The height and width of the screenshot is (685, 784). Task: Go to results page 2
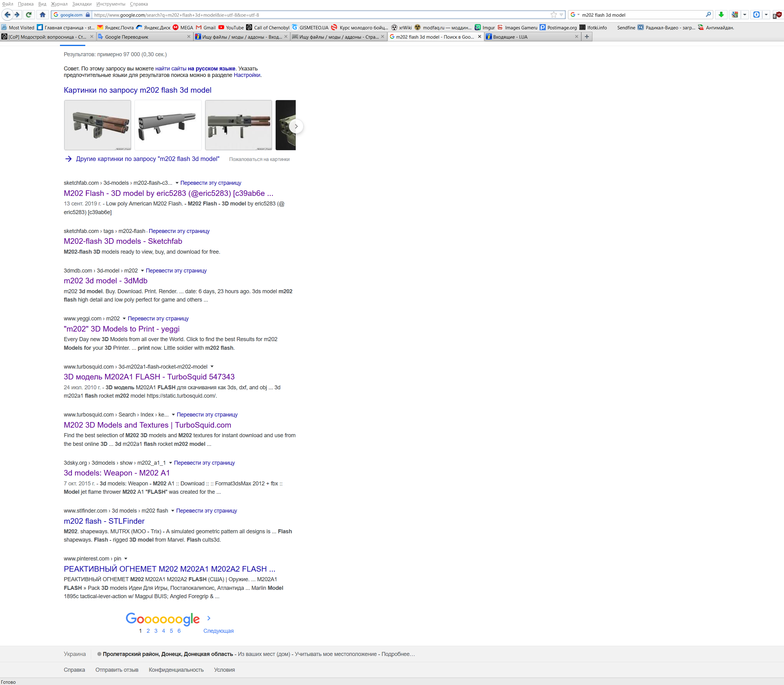pos(148,631)
